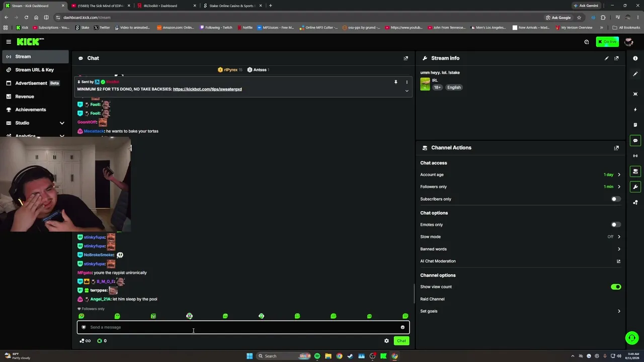
Task: Pop out the Chat panel
Action: click(x=406, y=58)
